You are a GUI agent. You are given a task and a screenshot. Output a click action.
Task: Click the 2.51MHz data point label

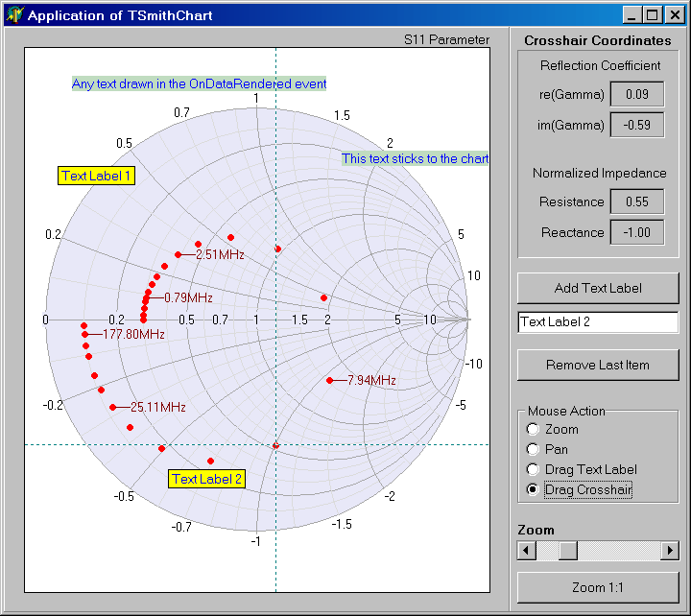tap(220, 254)
